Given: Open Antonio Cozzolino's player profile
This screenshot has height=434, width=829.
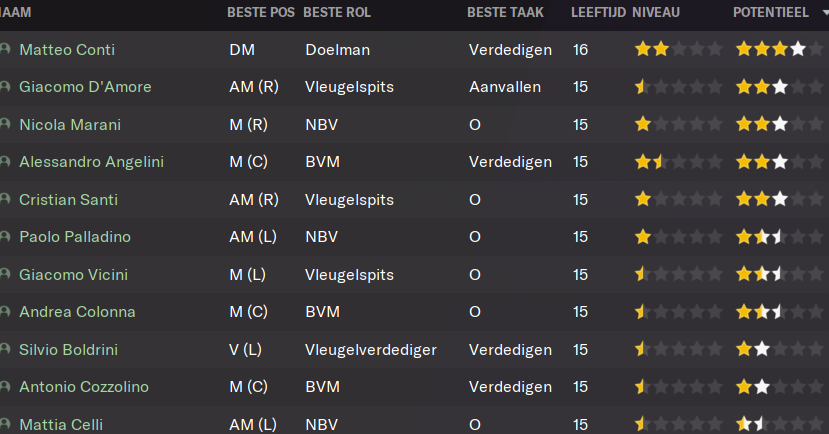Looking at the screenshot, I should click(84, 387).
